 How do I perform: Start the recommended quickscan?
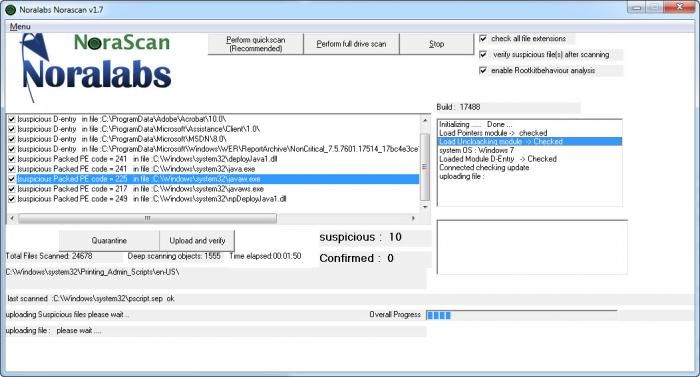pos(255,44)
